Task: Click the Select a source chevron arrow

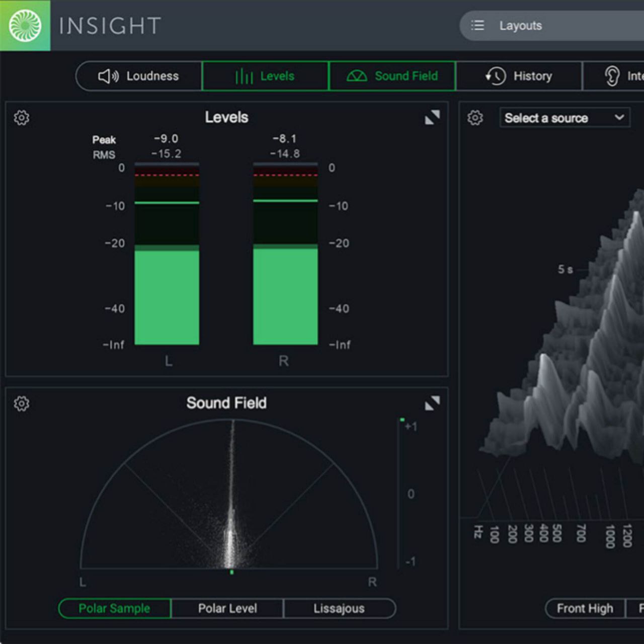Action: [x=619, y=117]
